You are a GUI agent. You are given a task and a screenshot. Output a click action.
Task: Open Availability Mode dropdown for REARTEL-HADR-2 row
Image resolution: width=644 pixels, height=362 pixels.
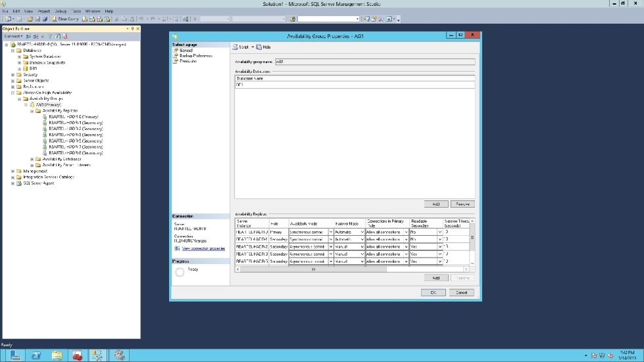(x=331, y=247)
